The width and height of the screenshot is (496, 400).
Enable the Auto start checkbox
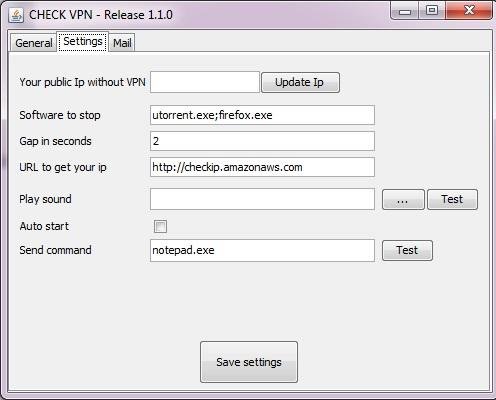tap(160, 226)
